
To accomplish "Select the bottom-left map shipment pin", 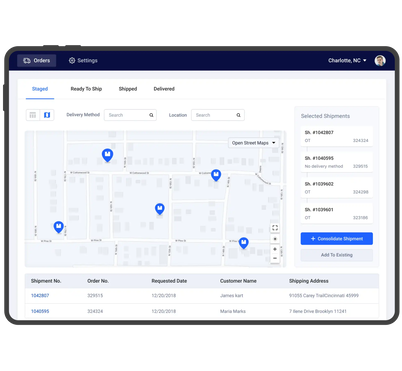I will pyautogui.click(x=59, y=227).
